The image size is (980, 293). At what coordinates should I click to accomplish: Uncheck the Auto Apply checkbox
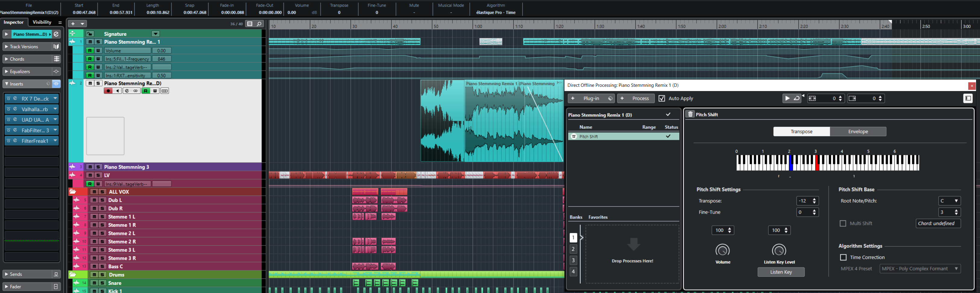(x=662, y=99)
